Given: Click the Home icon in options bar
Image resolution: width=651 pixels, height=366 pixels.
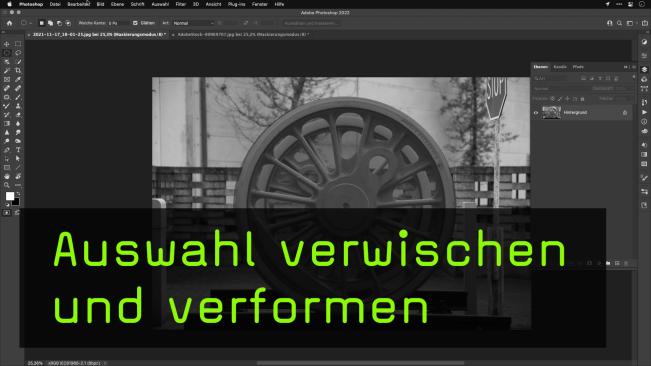Looking at the screenshot, I should point(9,23).
